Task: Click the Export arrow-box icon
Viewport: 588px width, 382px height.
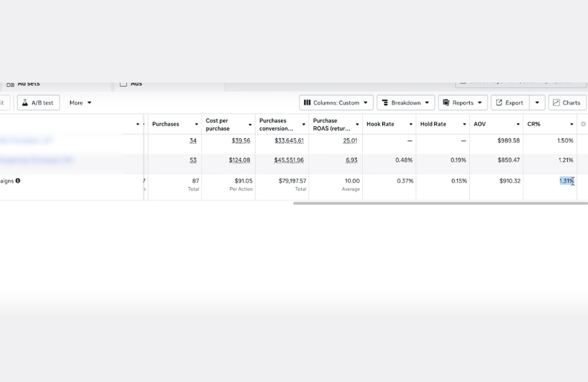Action: point(499,103)
